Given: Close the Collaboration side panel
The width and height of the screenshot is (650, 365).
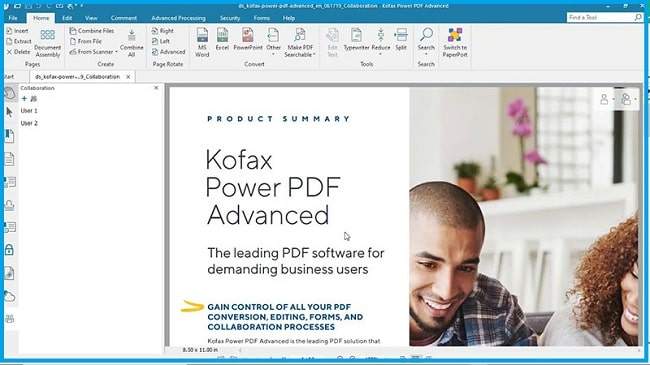Looking at the screenshot, I should (x=156, y=88).
